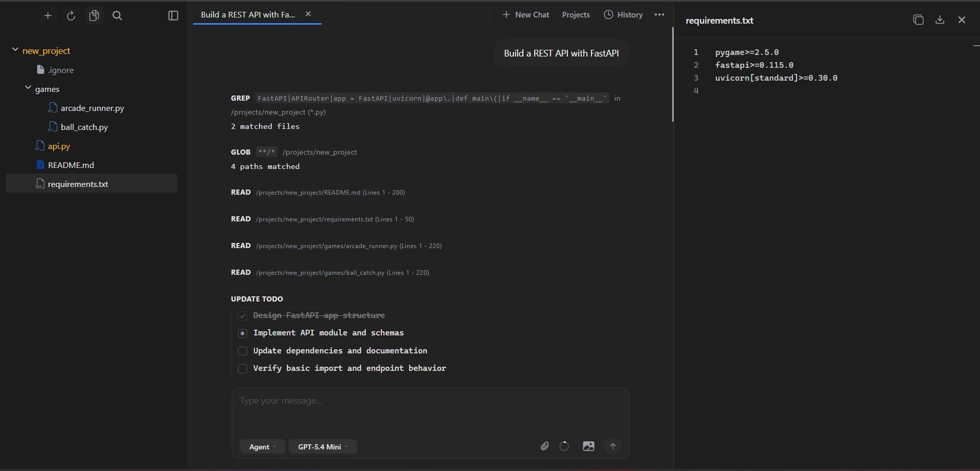Image resolution: width=980 pixels, height=471 pixels.
Task: Download requirements.txt via download icon
Action: tap(940, 20)
